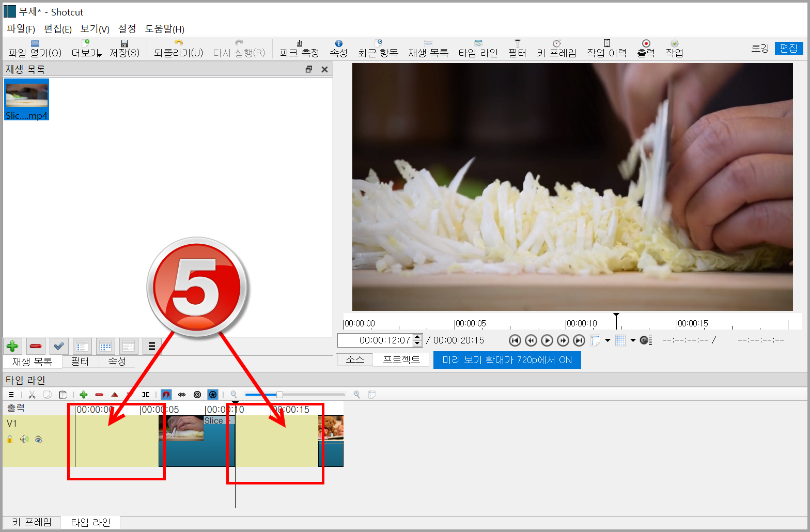810x532 pixels.
Task: Open the 도움말(H) menu
Action: (x=165, y=29)
